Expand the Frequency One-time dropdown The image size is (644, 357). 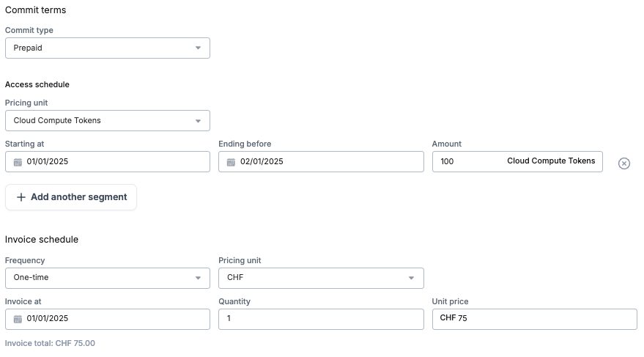(107, 278)
